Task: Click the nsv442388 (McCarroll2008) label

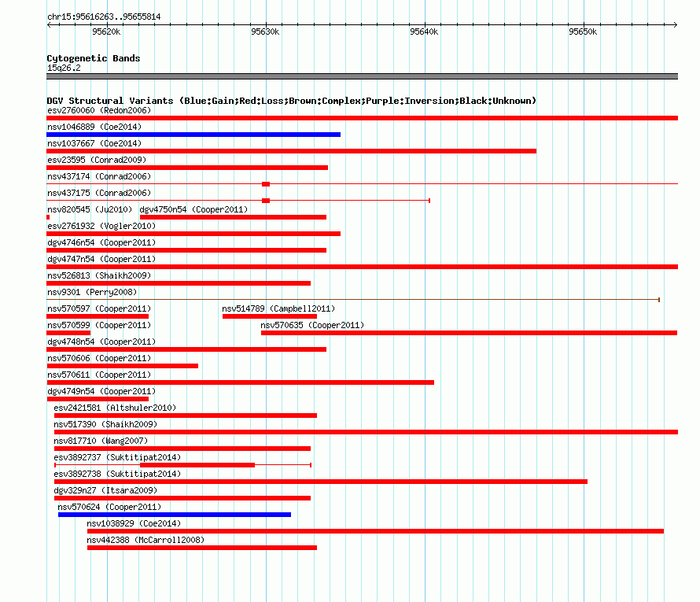Action: (146, 540)
